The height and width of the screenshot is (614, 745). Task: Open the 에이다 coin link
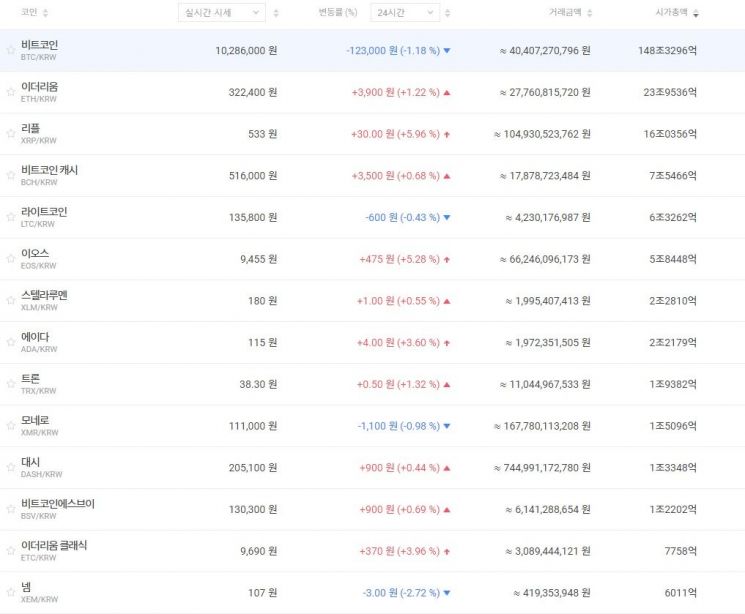[x=35, y=337]
